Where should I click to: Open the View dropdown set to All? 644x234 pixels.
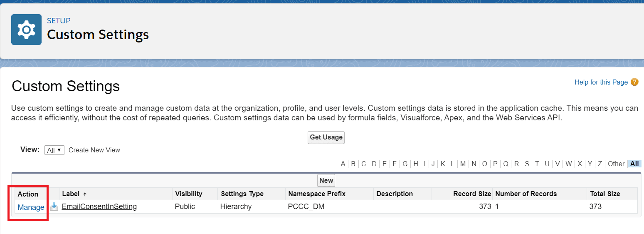(x=54, y=150)
